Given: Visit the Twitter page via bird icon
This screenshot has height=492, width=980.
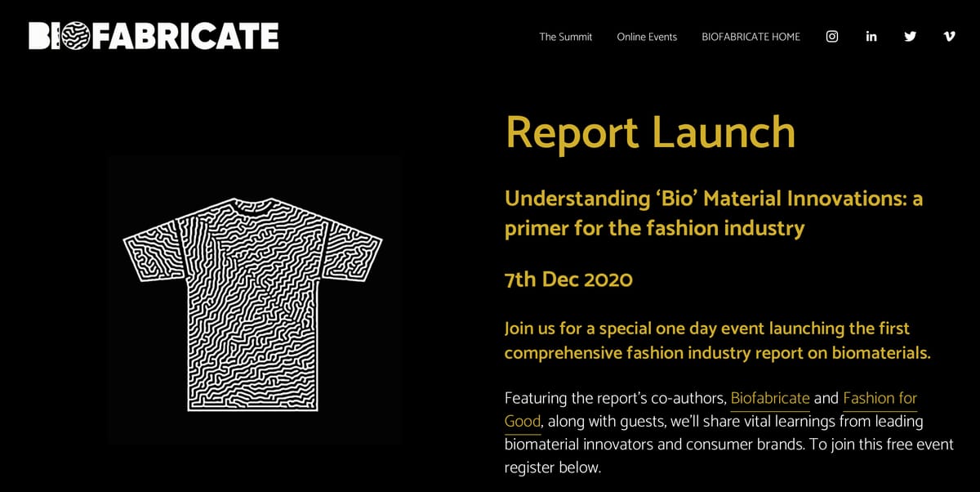Looking at the screenshot, I should click(910, 36).
